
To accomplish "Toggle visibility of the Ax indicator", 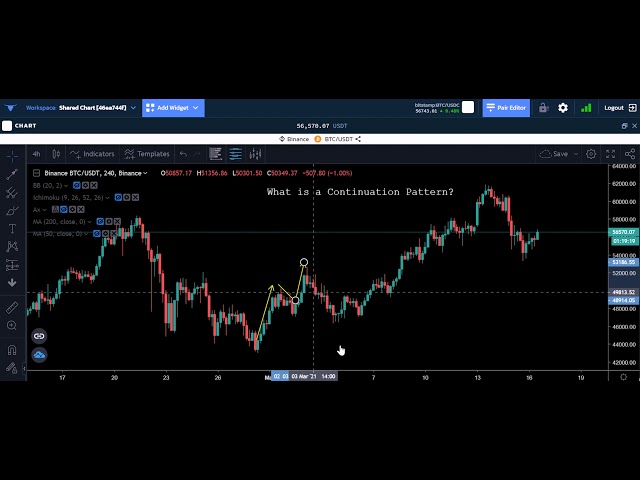I will pos(64,210).
